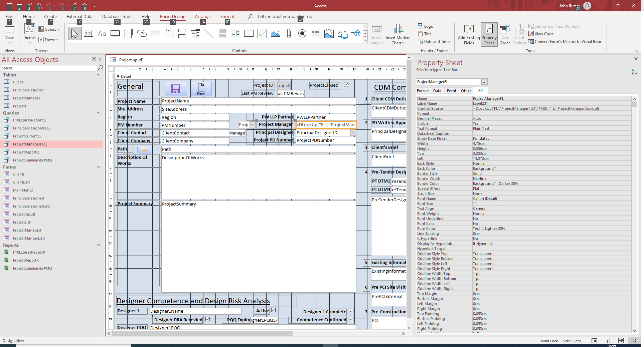Open the Insert Modern Chart dropdown
The image size is (644, 347).
[x=398, y=35]
